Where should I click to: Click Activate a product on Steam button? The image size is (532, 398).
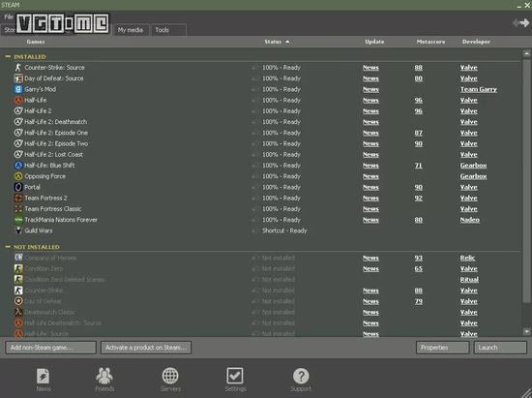[x=146, y=348]
